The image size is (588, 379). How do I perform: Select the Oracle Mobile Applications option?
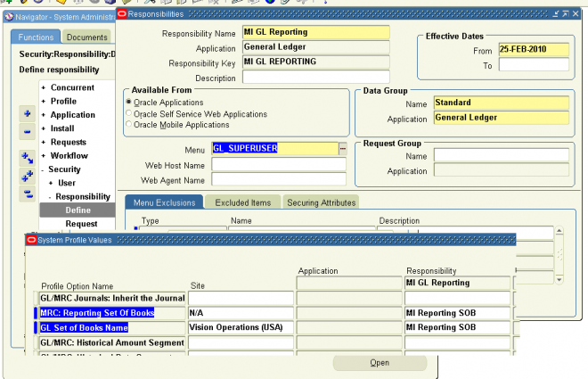pyautogui.click(x=128, y=124)
